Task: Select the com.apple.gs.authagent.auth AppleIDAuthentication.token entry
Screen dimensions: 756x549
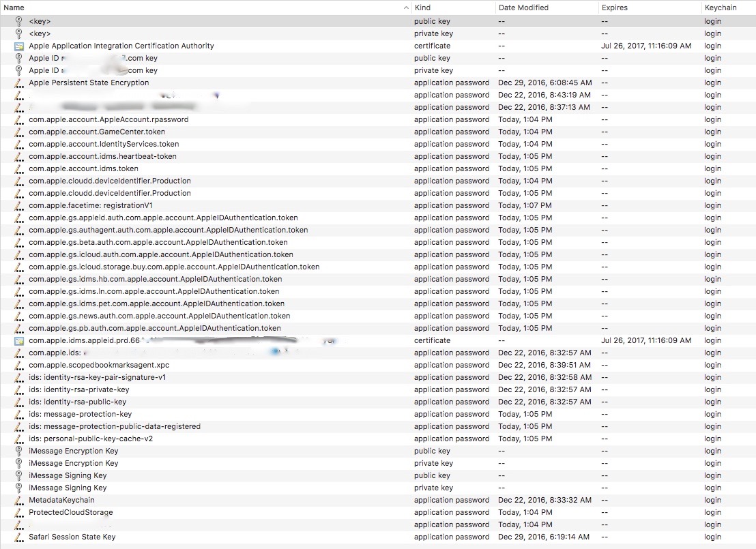Action: point(378,231)
